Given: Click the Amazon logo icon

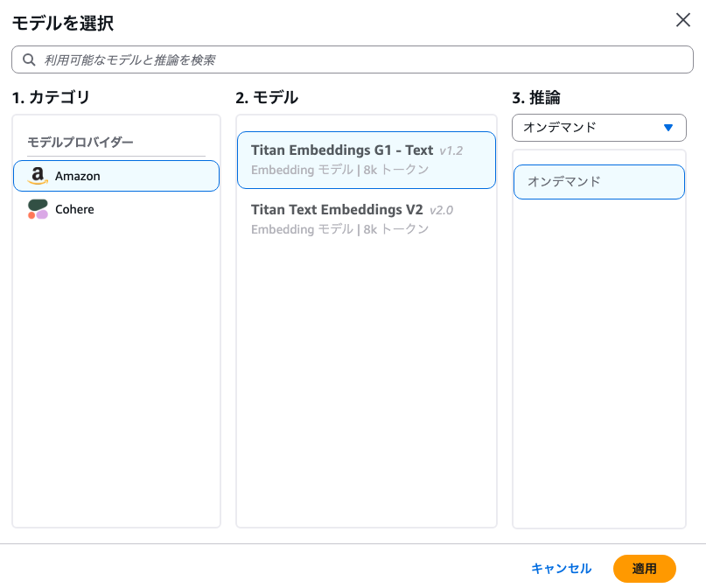Looking at the screenshot, I should click(38, 176).
